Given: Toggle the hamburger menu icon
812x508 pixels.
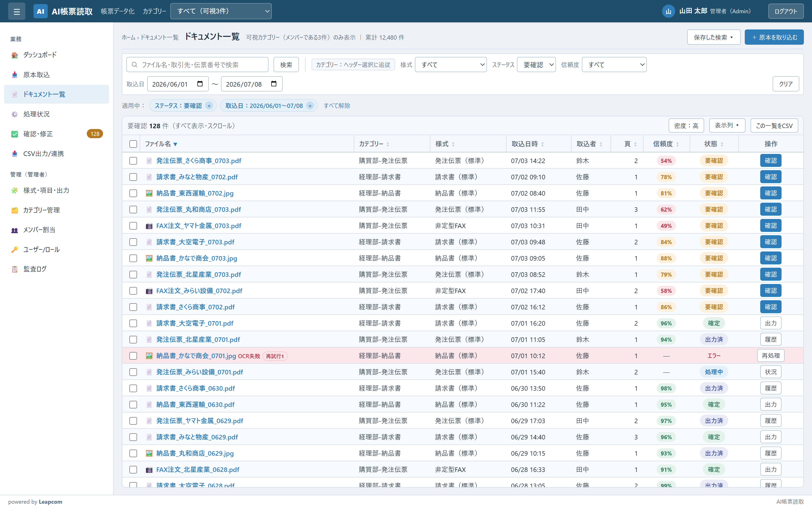Looking at the screenshot, I should point(16,11).
